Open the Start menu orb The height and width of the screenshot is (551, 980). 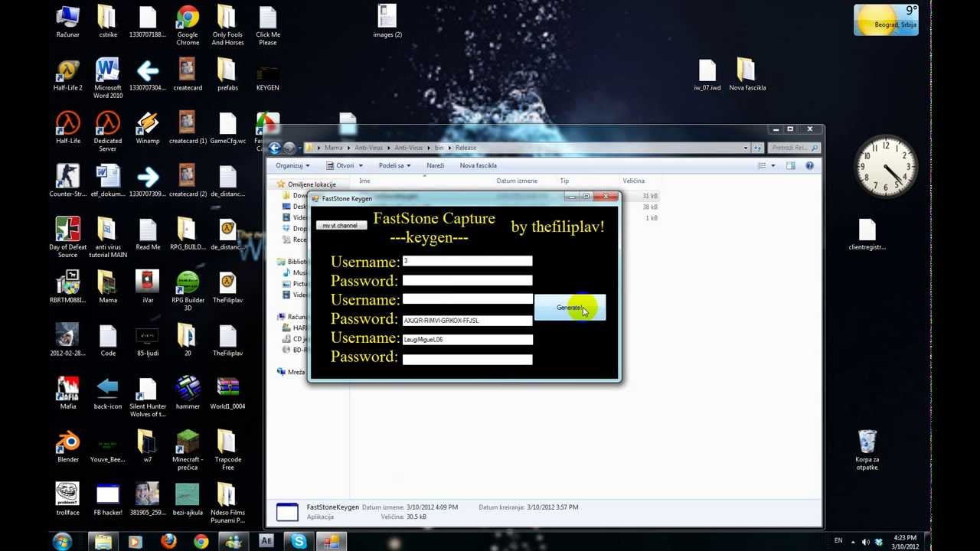[62, 542]
